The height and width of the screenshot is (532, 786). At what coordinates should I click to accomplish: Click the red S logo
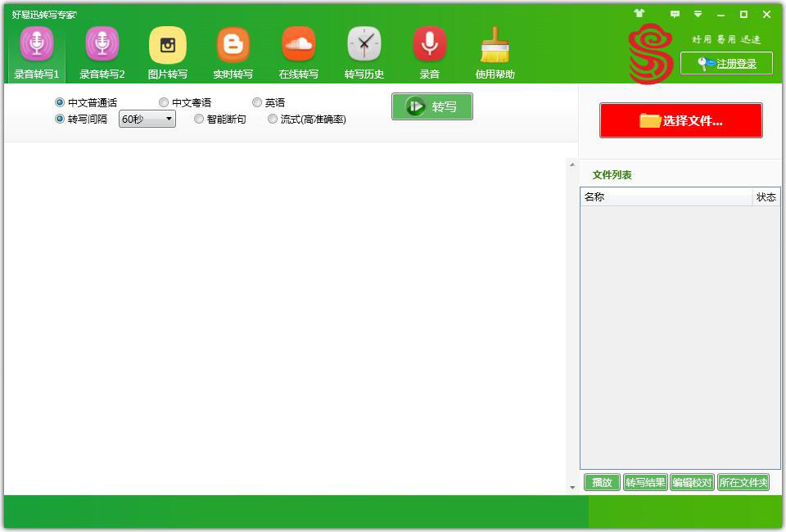click(x=650, y=53)
